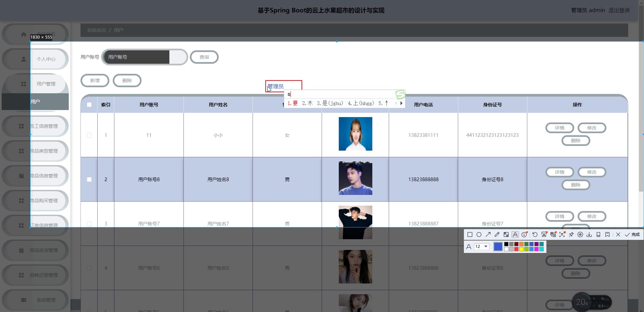
Task: Pin the screenshot to the screen
Action: (x=571, y=235)
